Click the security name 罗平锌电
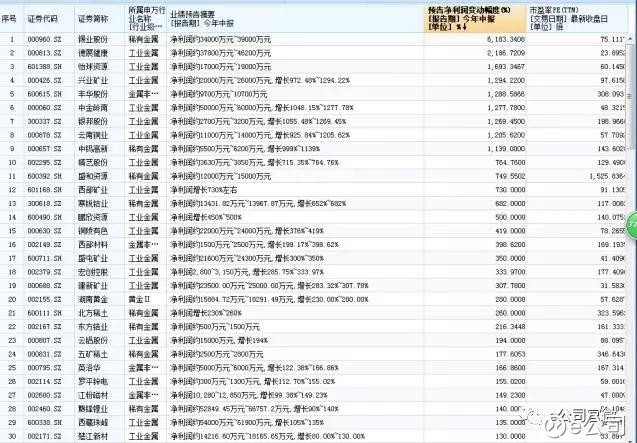Image resolution: width=637 pixels, height=443 pixels. (x=93, y=381)
